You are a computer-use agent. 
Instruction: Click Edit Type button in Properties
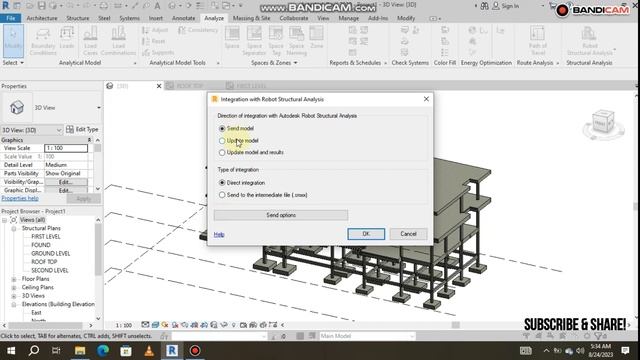(x=82, y=129)
